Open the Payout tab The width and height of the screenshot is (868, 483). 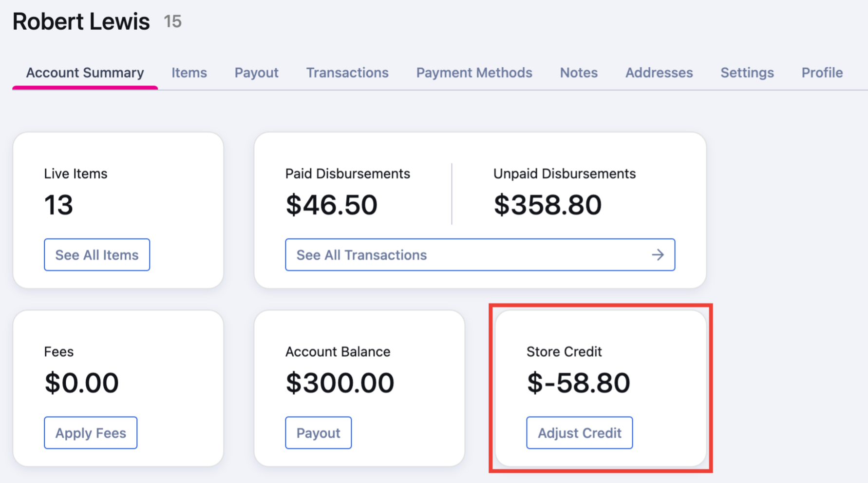point(256,73)
